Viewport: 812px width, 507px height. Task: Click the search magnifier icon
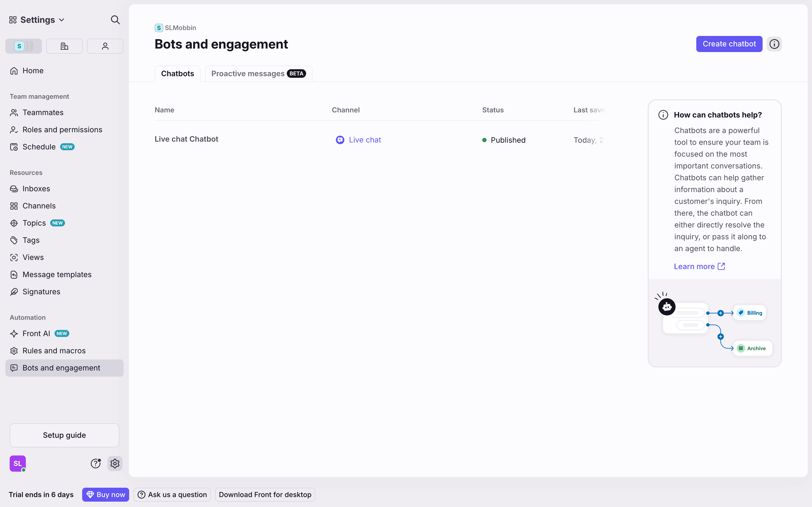(115, 20)
